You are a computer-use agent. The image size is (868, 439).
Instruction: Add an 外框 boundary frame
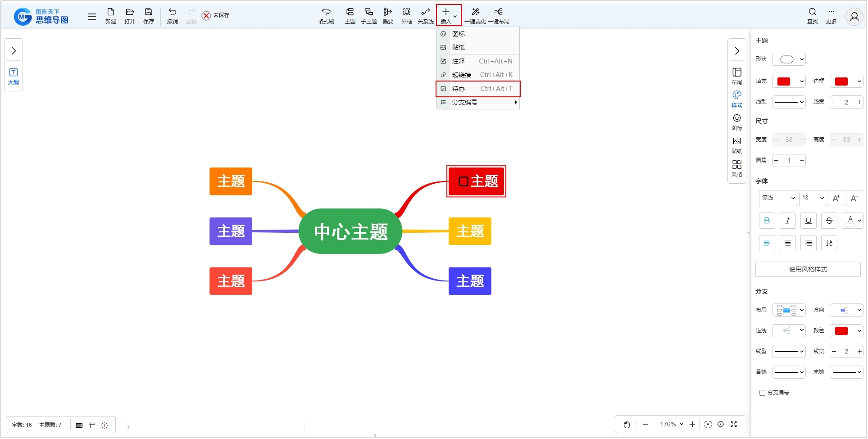[407, 16]
